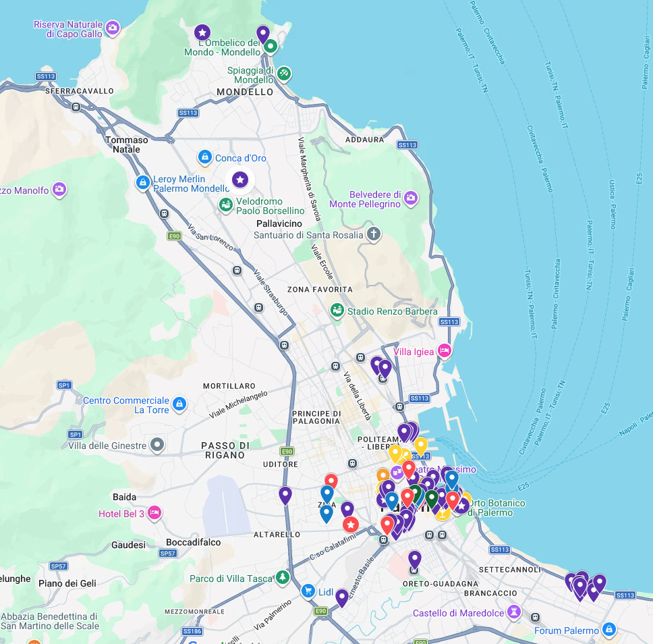Click the Pizzo Manolfo camera icon
Image resolution: width=653 pixels, height=644 pixels.
[x=59, y=190]
